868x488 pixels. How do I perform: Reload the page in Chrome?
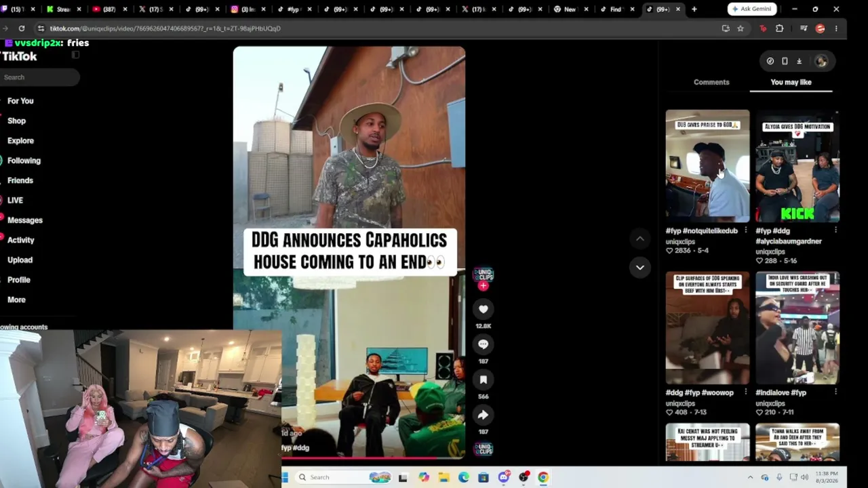click(x=22, y=28)
